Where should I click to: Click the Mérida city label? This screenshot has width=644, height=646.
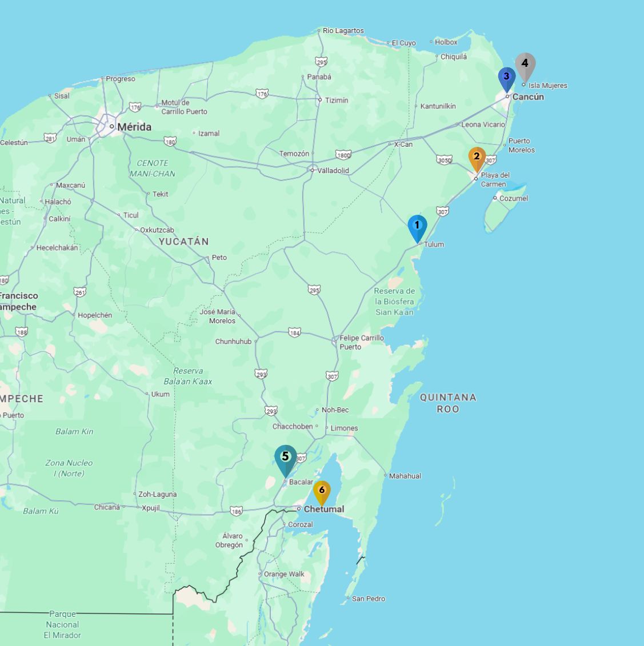click(134, 127)
